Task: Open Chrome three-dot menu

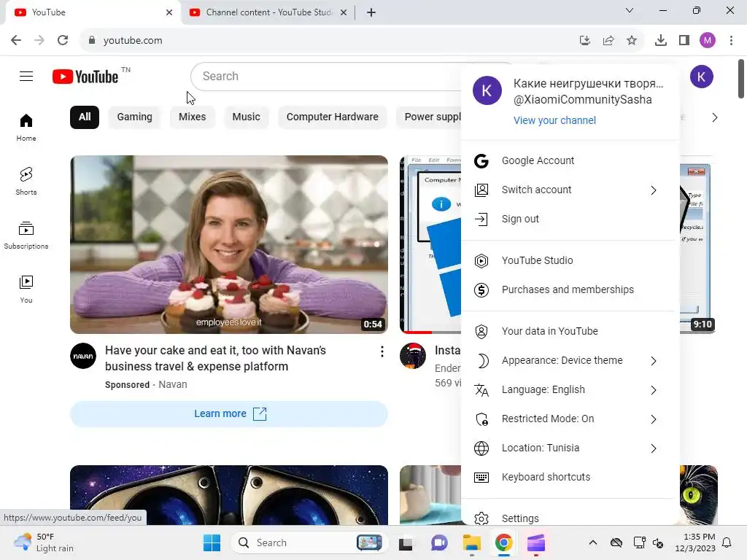Action: click(731, 41)
